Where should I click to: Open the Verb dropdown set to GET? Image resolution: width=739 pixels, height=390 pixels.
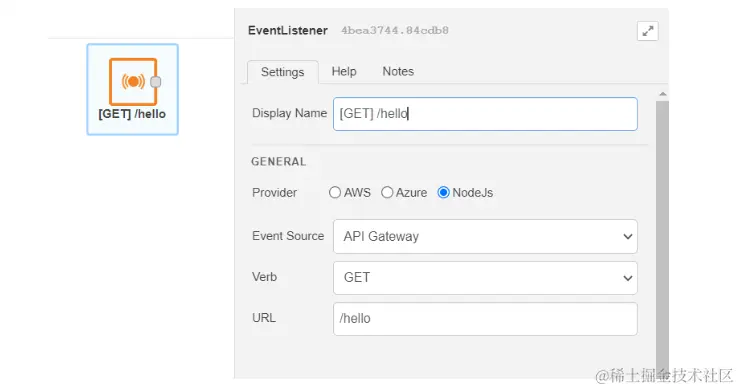tap(485, 278)
